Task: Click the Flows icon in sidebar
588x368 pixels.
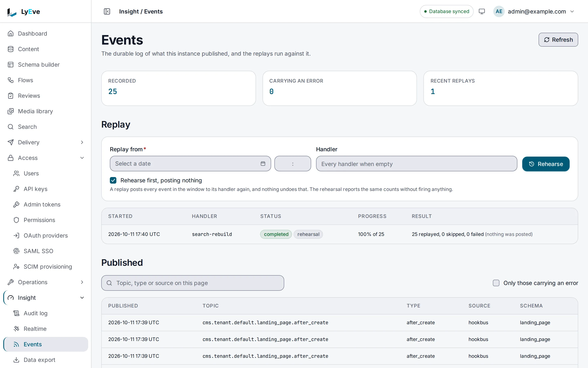Action: 11,80
